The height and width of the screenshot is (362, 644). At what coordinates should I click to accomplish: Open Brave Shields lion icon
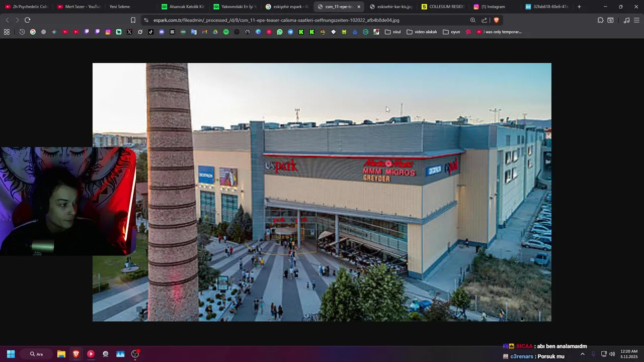pos(496,20)
